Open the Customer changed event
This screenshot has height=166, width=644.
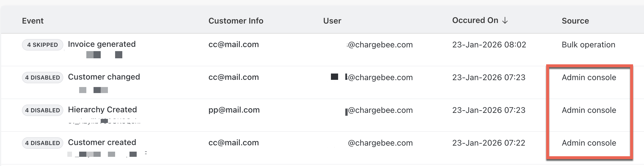104,77
